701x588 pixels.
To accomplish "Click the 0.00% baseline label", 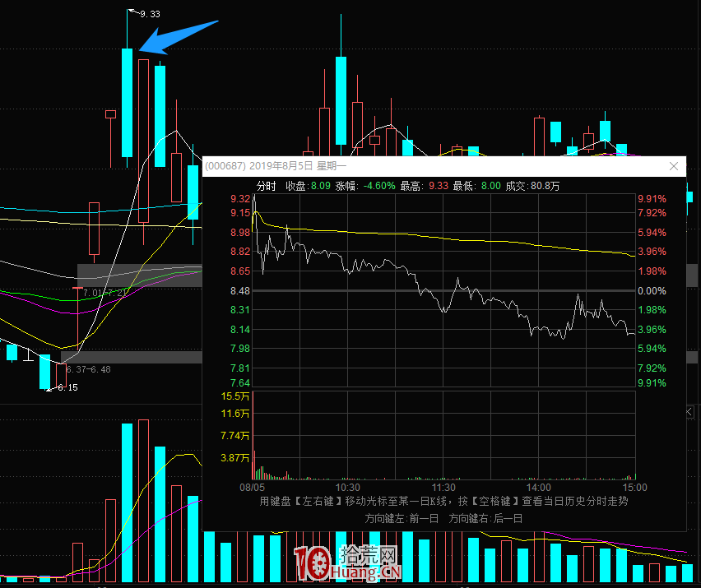I will [651, 291].
